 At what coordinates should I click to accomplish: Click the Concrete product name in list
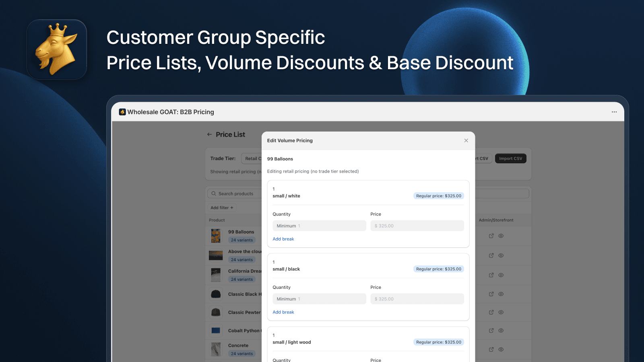tap(238, 346)
